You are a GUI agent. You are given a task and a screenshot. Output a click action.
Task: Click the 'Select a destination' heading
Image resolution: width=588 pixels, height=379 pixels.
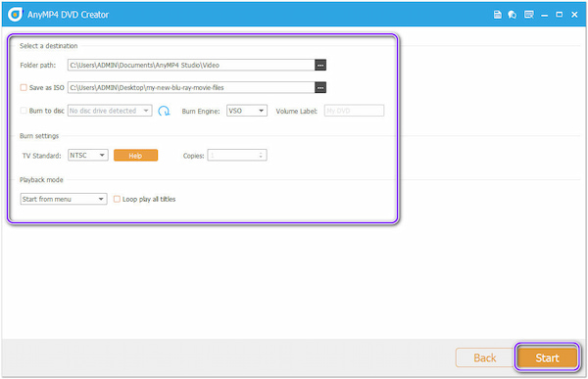point(49,46)
